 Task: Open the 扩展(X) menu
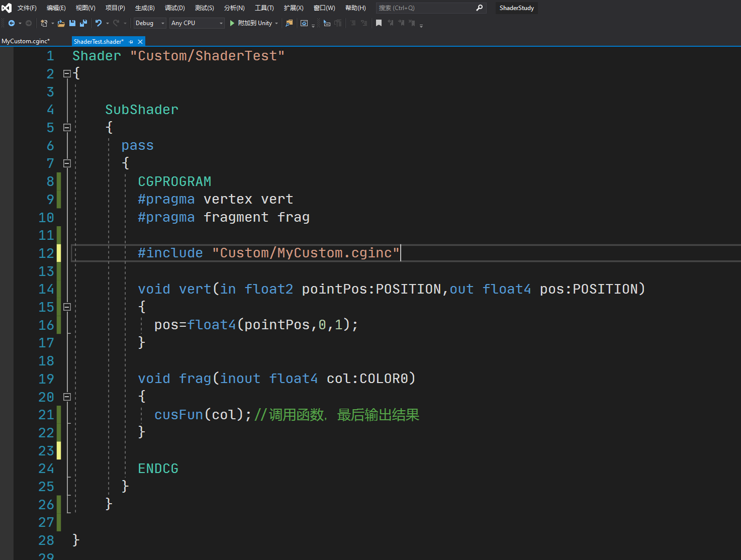point(294,8)
